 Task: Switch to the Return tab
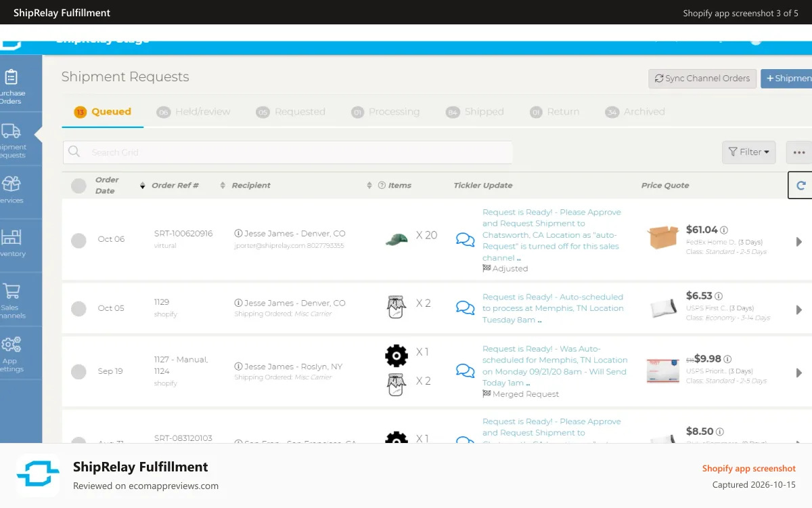click(x=555, y=112)
